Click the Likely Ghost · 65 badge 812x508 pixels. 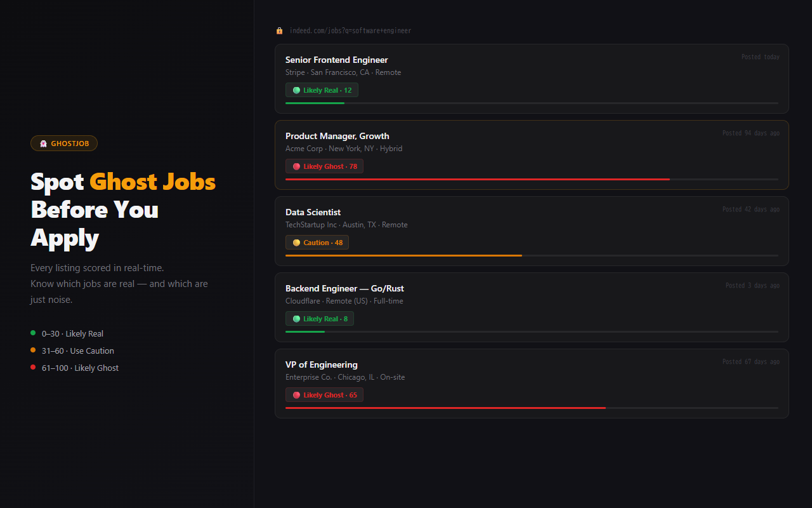[324, 395]
